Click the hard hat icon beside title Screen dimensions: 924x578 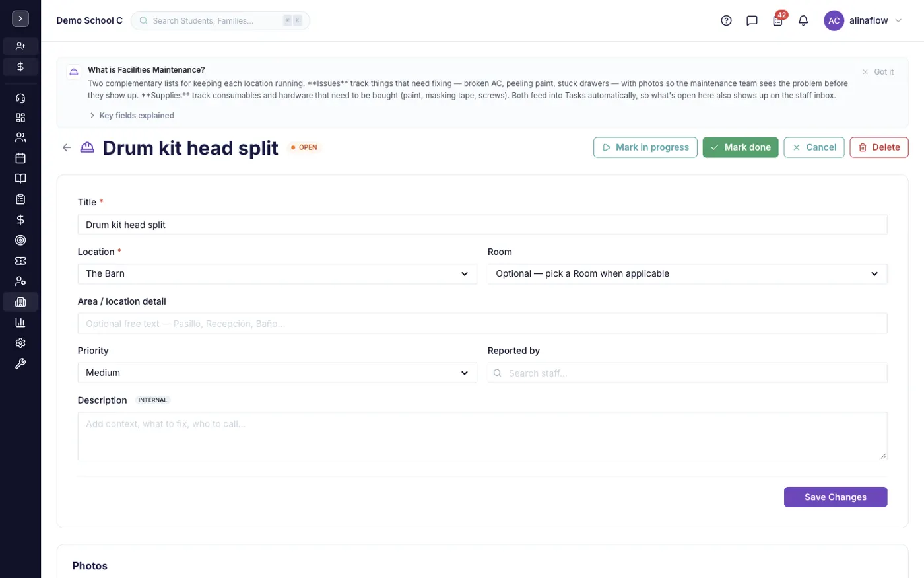87,147
